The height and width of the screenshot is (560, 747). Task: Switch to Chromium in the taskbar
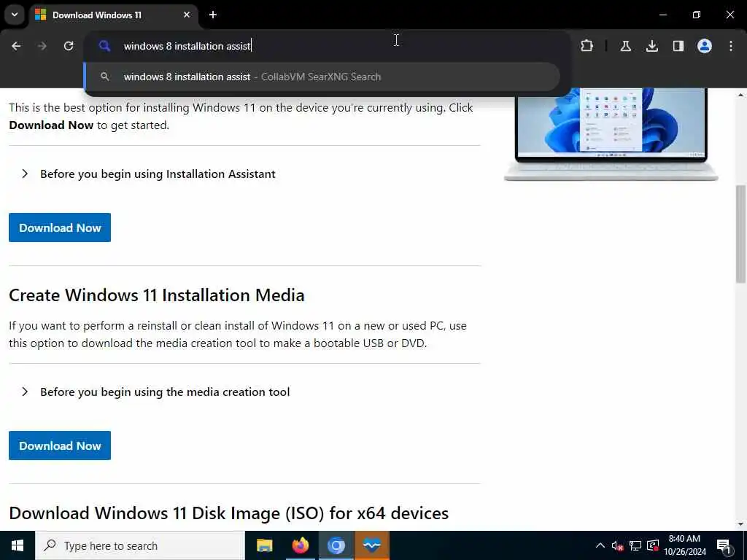point(336,545)
